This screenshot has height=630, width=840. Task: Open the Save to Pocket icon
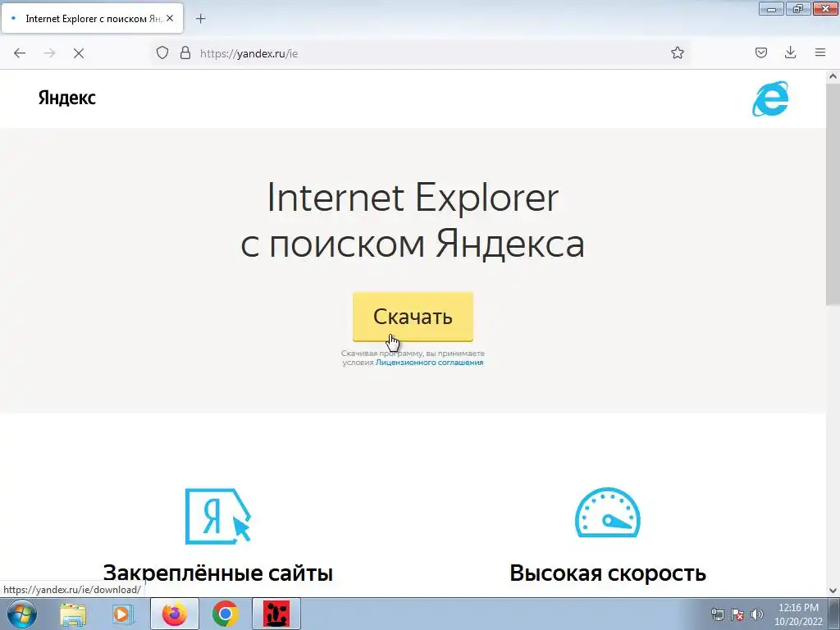[760, 52]
